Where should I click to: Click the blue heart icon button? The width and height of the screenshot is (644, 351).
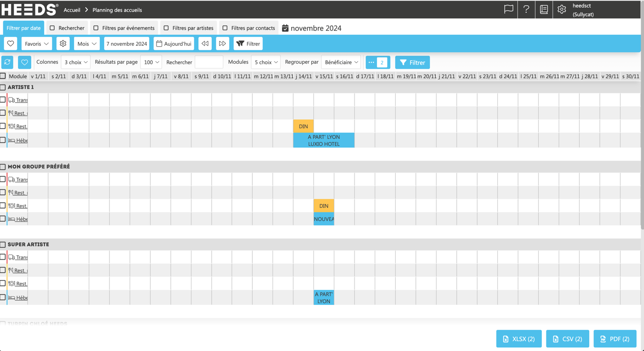tap(25, 62)
